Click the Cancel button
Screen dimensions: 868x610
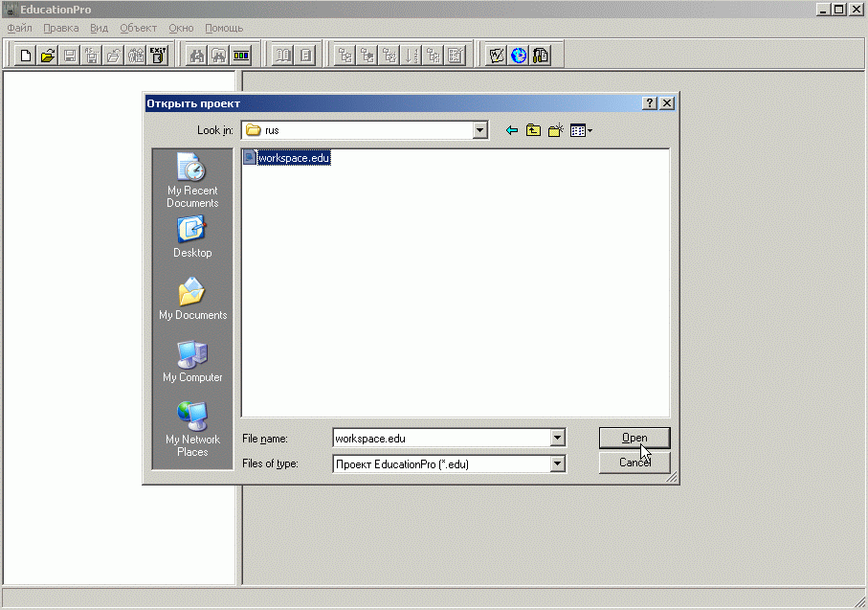(x=634, y=463)
